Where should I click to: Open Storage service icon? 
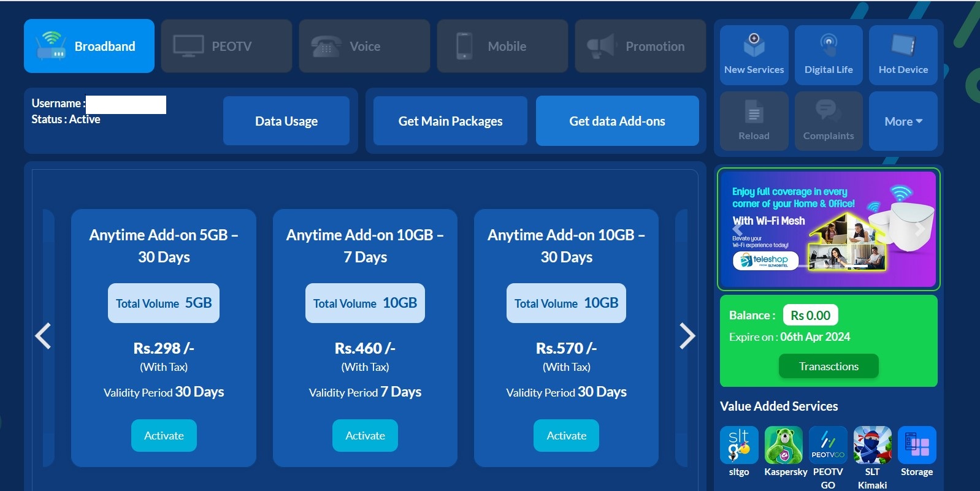(917, 445)
